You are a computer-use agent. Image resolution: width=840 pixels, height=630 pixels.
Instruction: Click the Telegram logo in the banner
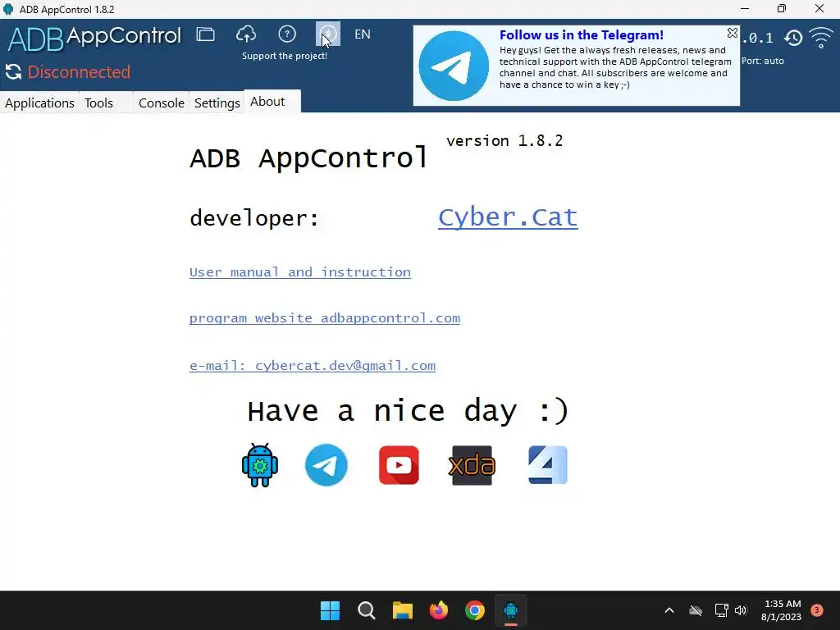coord(453,66)
